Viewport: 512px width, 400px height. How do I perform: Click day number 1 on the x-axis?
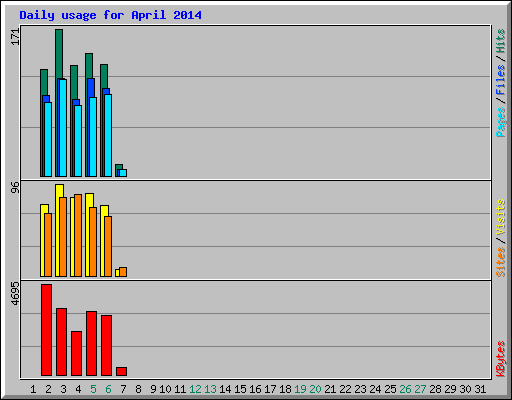(33, 389)
